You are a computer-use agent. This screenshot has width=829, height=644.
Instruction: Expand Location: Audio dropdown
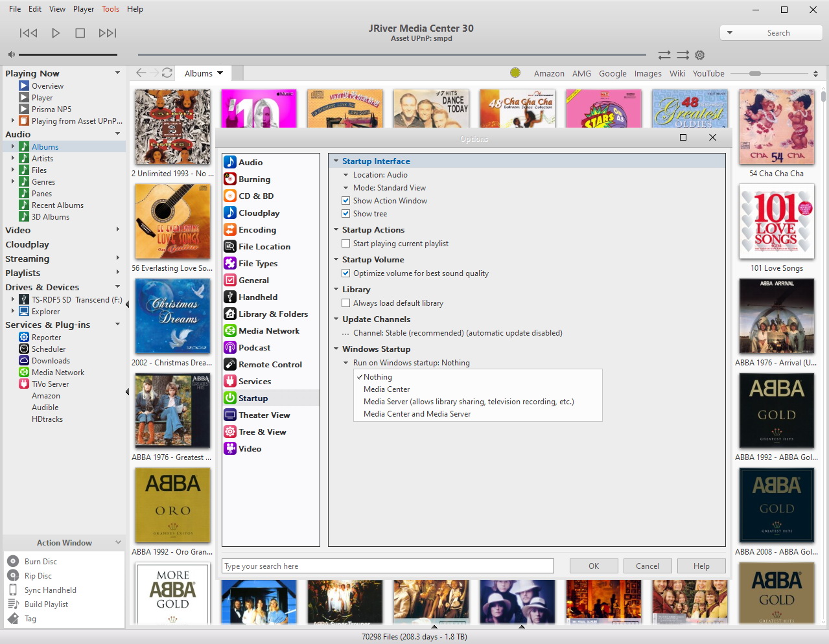[x=346, y=175]
